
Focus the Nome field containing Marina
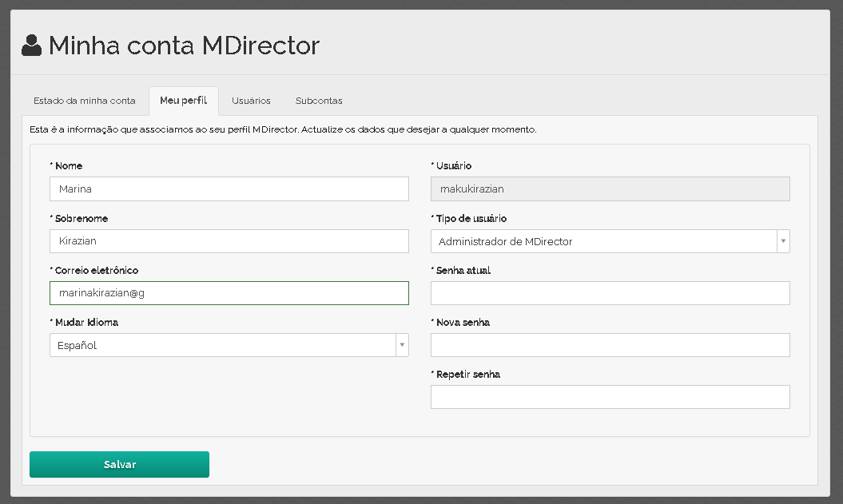(x=229, y=189)
